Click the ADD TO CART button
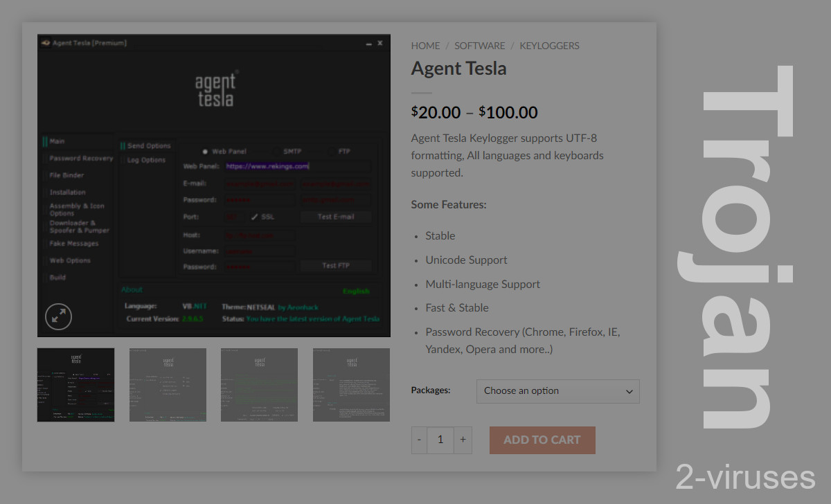831x504 pixels. click(x=542, y=440)
